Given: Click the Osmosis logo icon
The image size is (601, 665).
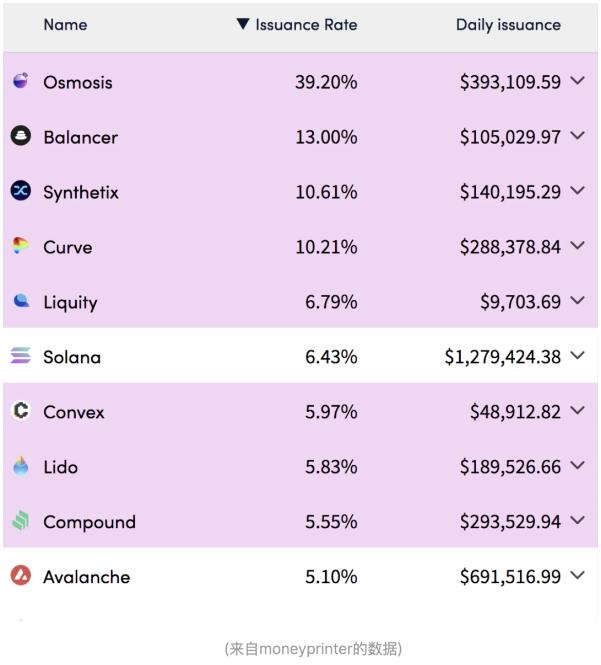Looking at the screenshot, I should coord(20,81).
